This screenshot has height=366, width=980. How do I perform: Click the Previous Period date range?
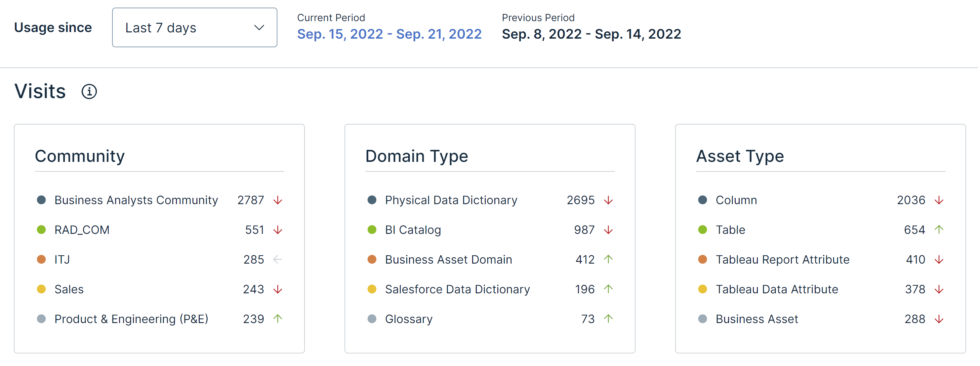point(591,34)
